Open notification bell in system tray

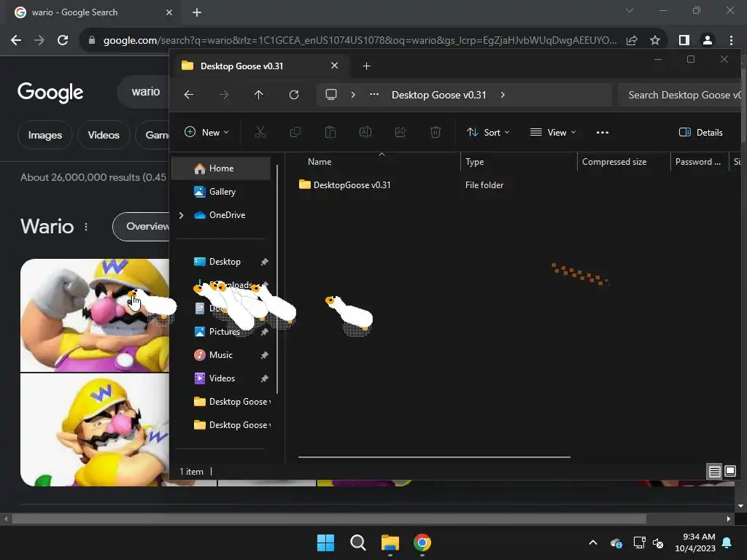click(x=727, y=542)
